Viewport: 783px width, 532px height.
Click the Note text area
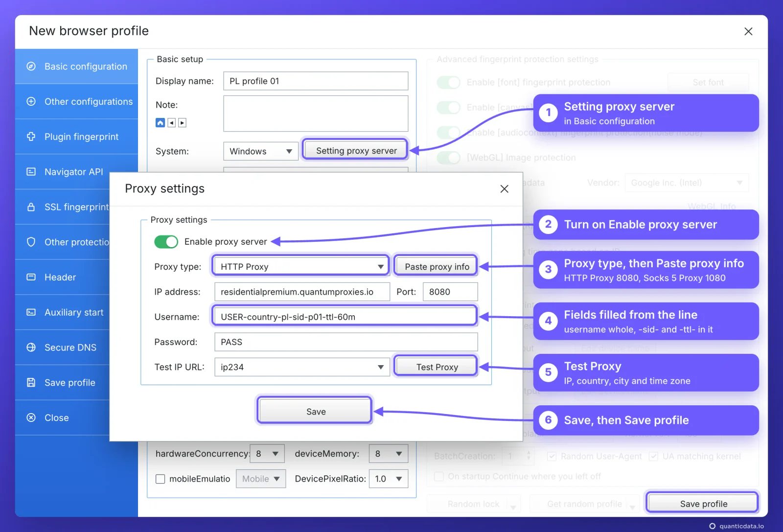(x=316, y=114)
